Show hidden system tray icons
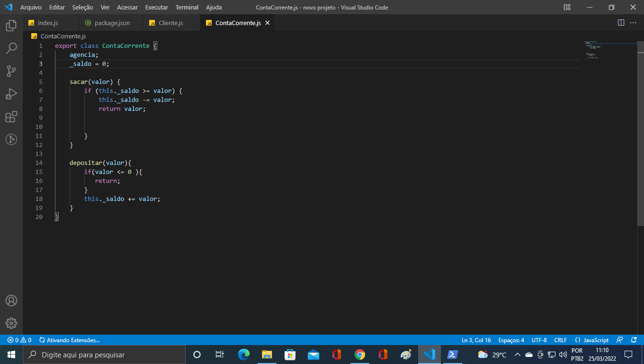The width and height of the screenshot is (644, 364). 517,355
